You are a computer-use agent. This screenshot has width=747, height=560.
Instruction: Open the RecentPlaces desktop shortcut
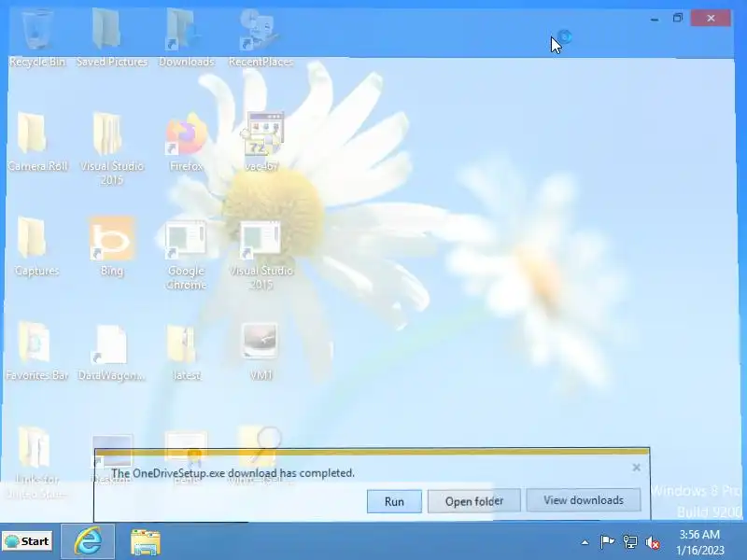pyautogui.click(x=261, y=38)
